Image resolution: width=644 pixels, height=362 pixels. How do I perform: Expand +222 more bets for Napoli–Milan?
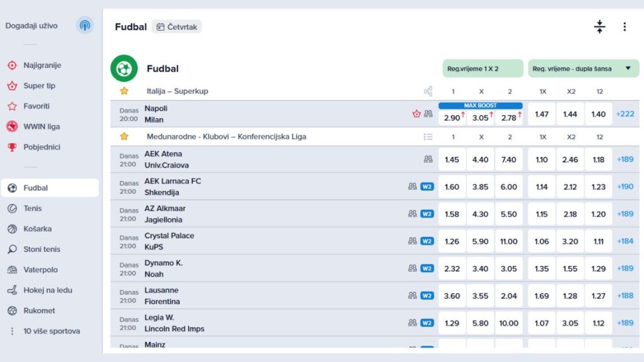pos(625,114)
